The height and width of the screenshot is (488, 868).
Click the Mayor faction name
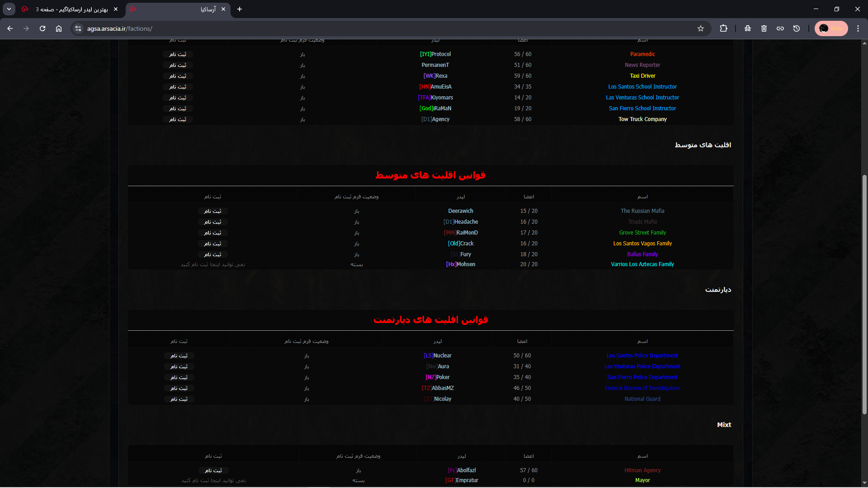point(642,480)
